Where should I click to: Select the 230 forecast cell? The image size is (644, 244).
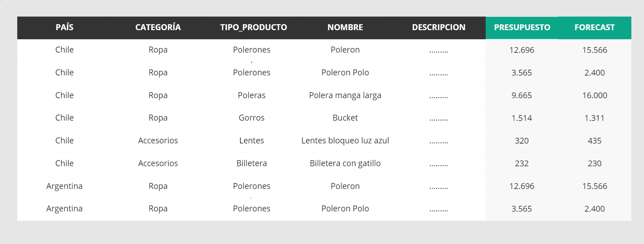(594, 163)
